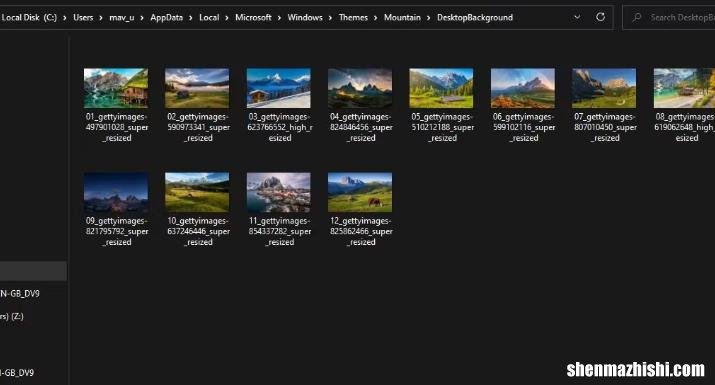This screenshot has width=715, height=385.
Task: Open the address bar history dropdown
Action: tap(577, 17)
